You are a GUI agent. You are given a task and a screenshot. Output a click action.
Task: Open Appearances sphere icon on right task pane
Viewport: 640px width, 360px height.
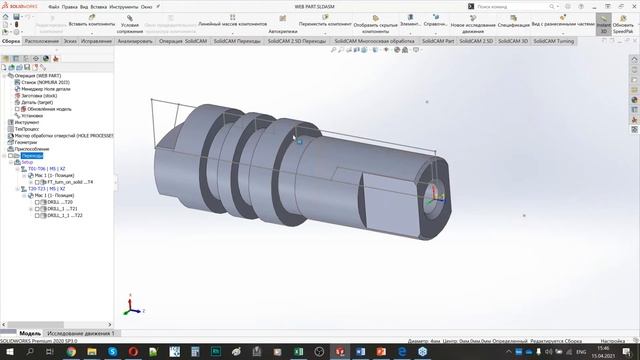[x=634, y=100]
